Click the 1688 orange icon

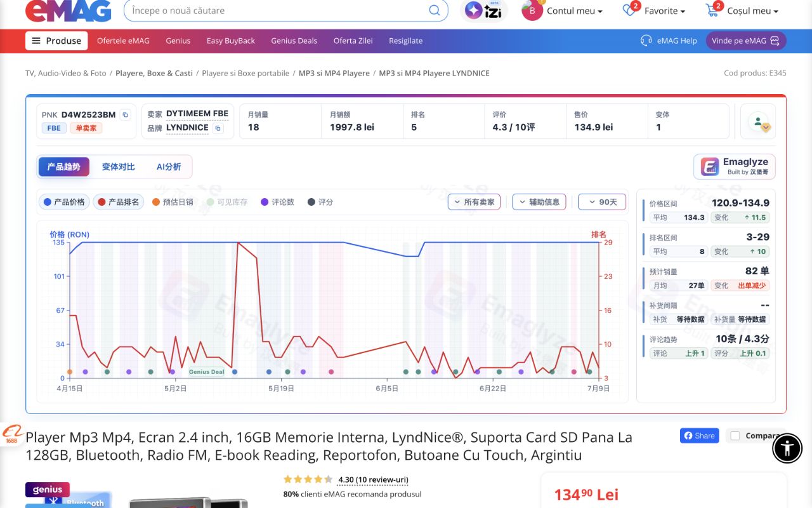(11, 434)
